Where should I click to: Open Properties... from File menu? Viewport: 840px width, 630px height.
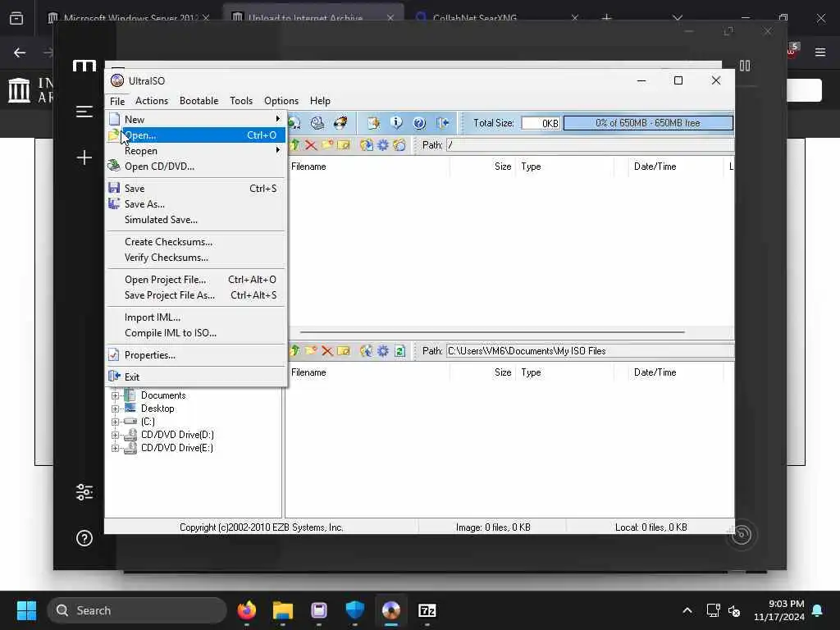click(x=195, y=355)
